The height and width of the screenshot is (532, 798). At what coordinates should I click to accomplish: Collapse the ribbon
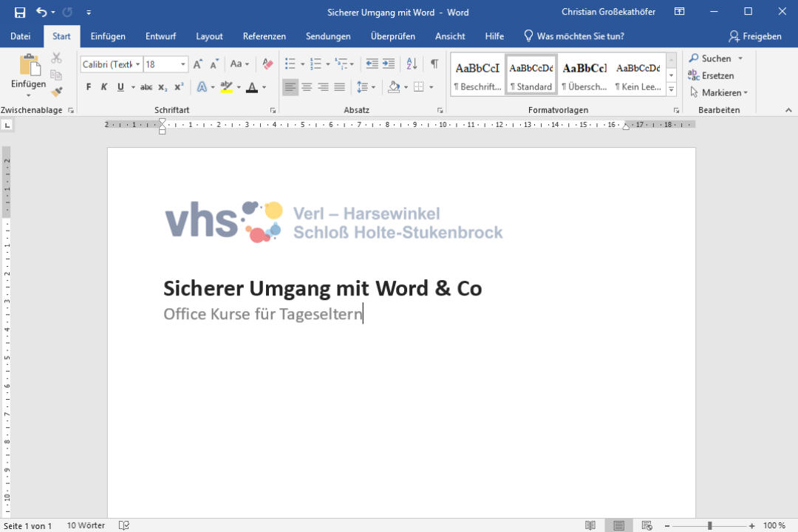[788, 110]
